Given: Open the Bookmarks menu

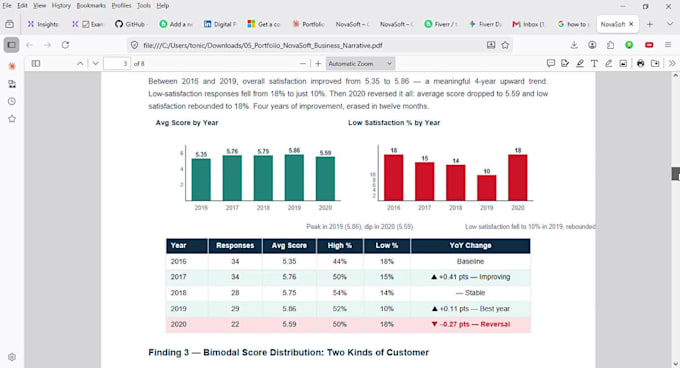Looking at the screenshot, I should (91, 6).
